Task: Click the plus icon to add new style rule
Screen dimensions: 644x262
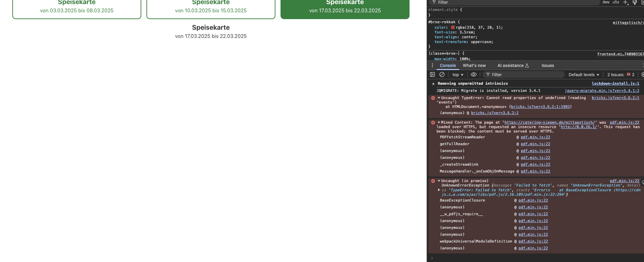Action: coord(626,2)
